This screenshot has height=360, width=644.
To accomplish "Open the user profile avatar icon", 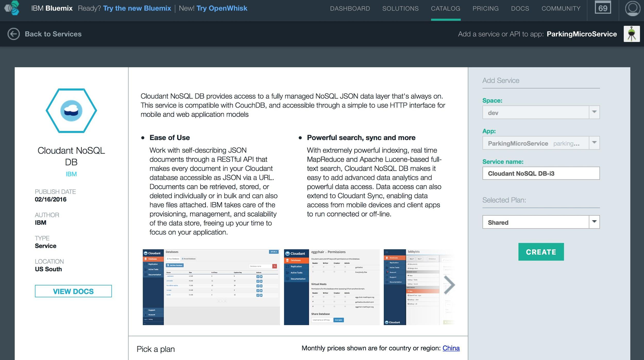I will pos(632,8).
